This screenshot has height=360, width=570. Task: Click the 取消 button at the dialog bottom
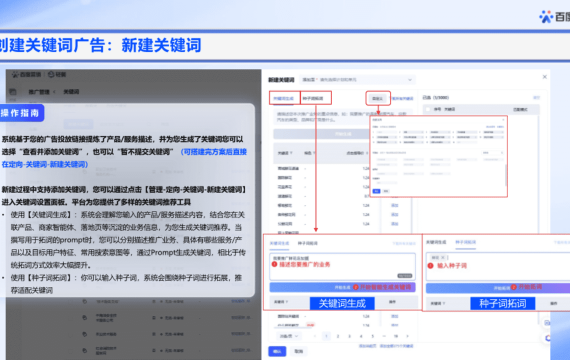pyautogui.click(x=298, y=351)
